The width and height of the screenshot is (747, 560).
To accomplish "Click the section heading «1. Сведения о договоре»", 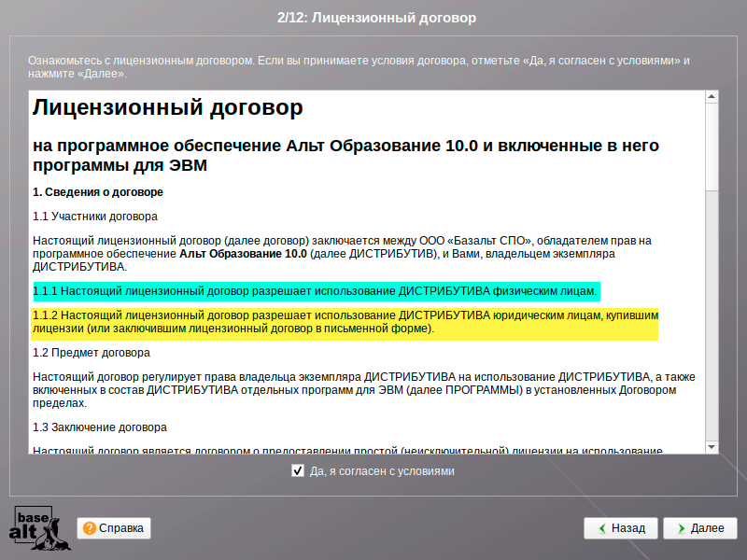I will [x=98, y=192].
